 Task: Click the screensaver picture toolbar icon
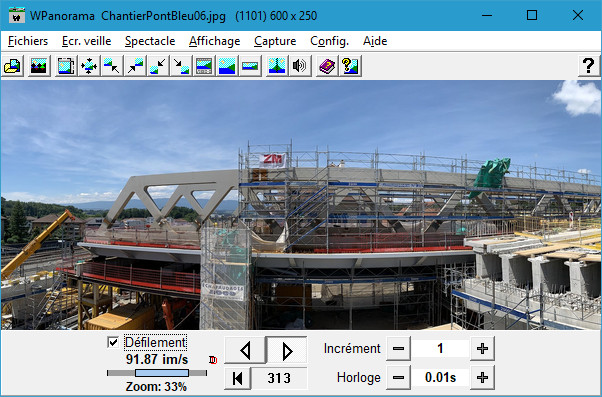pyautogui.click(x=39, y=66)
